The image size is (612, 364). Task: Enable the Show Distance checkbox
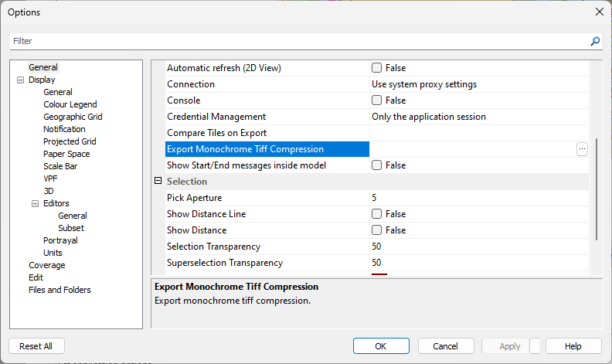(x=377, y=230)
